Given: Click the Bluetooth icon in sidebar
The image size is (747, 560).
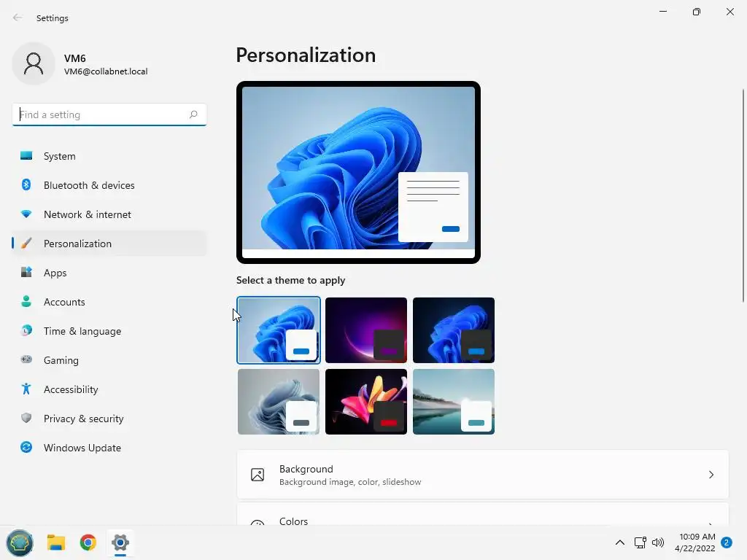Looking at the screenshot, I should (x=26, y=184).
